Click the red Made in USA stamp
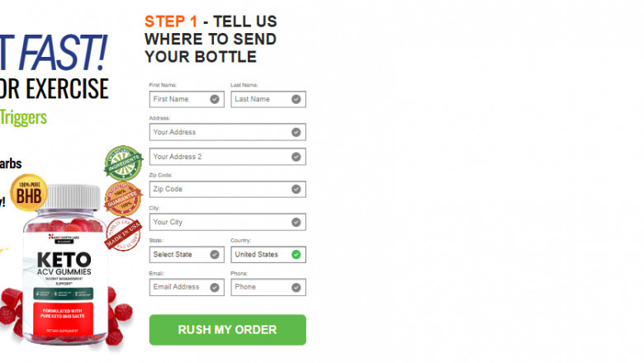644x363 pixels. [x=124, y=234]
